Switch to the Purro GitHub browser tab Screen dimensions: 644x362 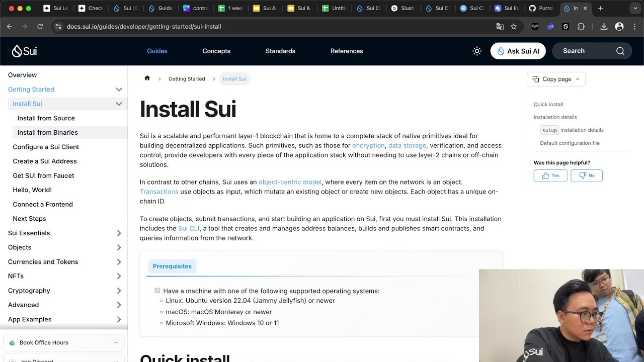(x=541, y=8)
